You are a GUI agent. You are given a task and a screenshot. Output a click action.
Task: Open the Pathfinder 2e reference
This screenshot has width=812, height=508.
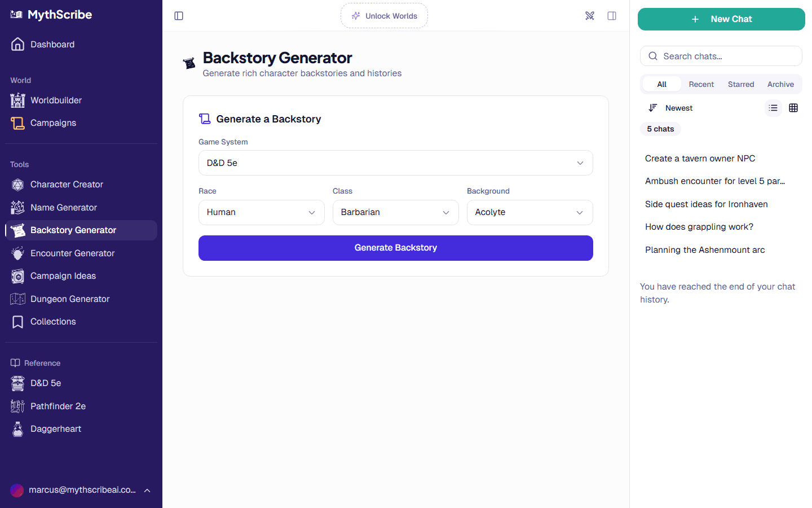[58, 406]
